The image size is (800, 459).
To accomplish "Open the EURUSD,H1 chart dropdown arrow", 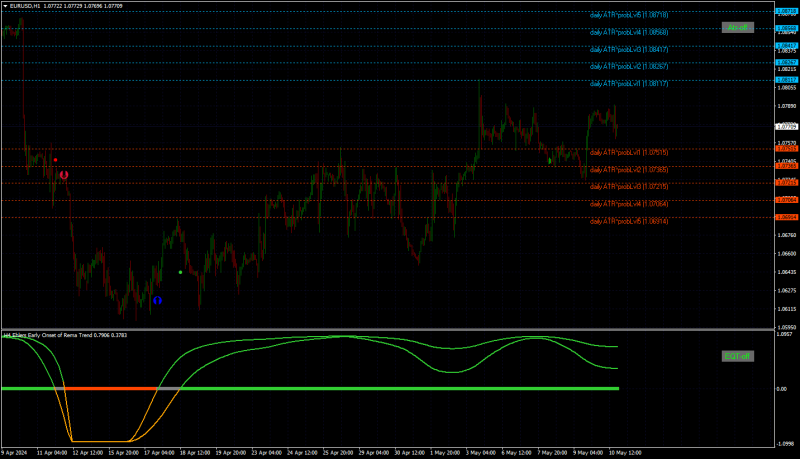I will click(x=6, y=6).
